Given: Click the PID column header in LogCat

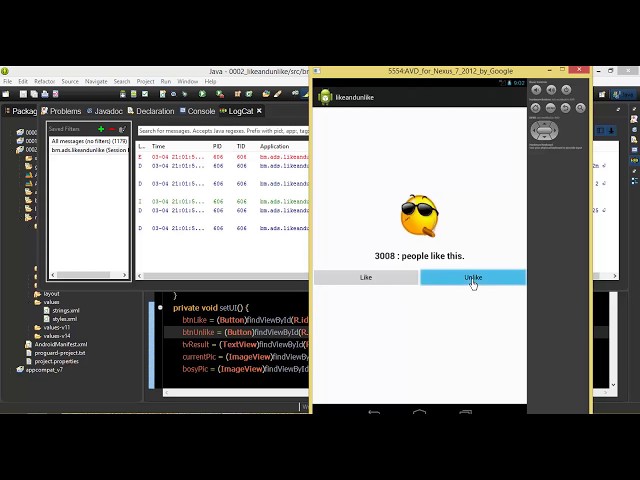Looking at the screenshot, I should [x=217, y=147].
